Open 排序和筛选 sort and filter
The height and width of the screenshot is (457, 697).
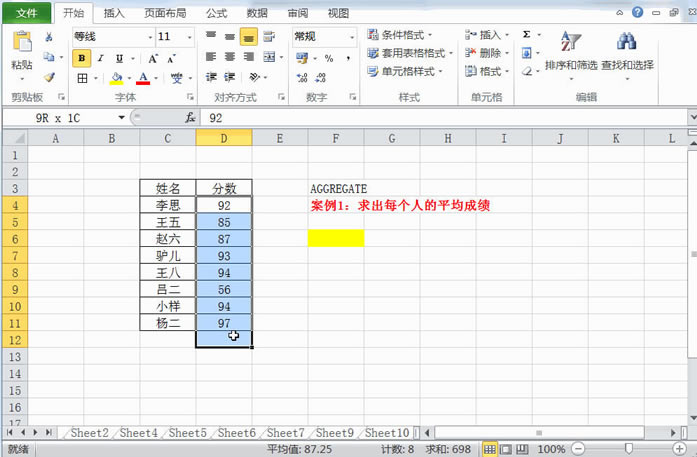(x=571, y=56)
